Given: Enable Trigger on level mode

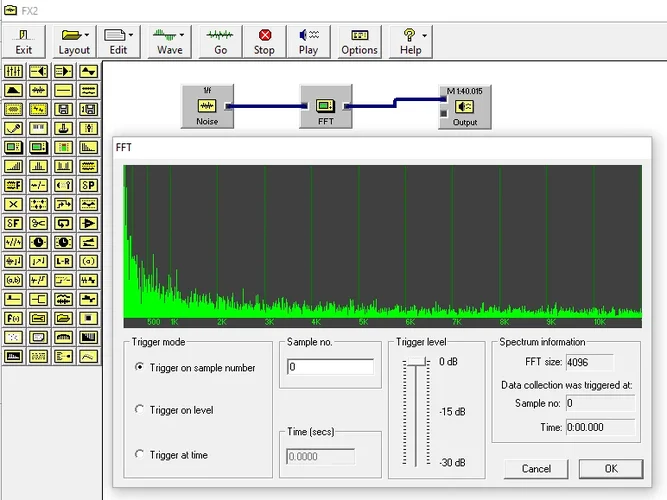Looking at the screenshot, I should 139,410.
